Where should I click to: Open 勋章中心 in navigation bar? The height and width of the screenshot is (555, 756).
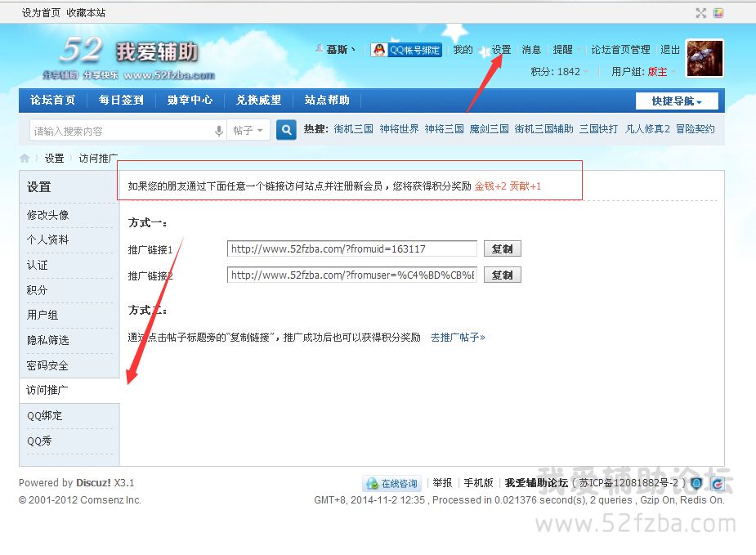coord(190,100)
